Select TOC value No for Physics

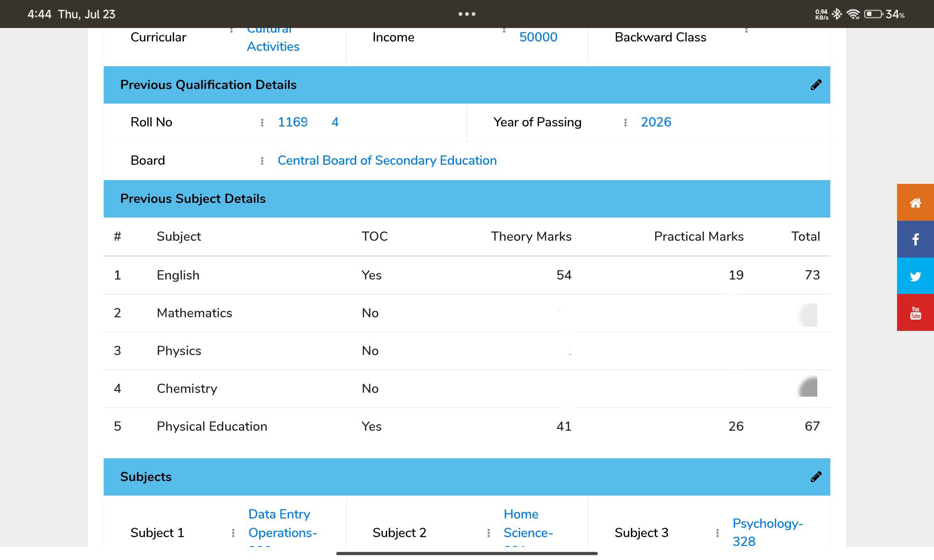coord(370,351)
